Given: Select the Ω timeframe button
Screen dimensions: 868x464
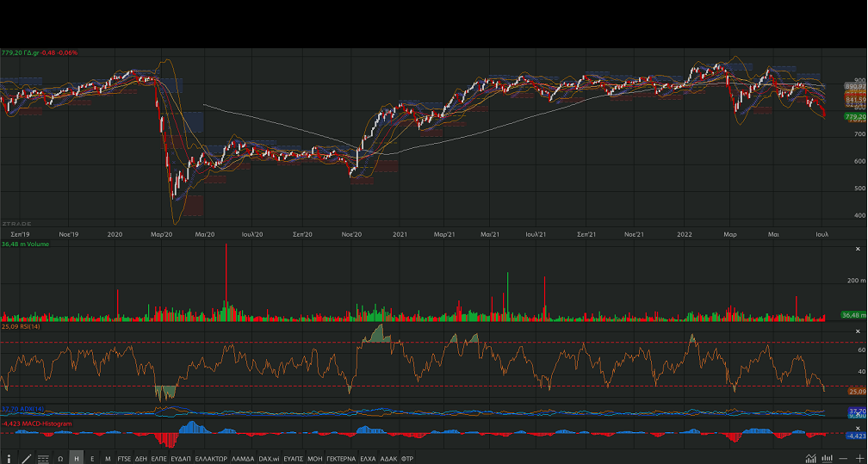Looking at the screenshot, I should coord(60,458).
